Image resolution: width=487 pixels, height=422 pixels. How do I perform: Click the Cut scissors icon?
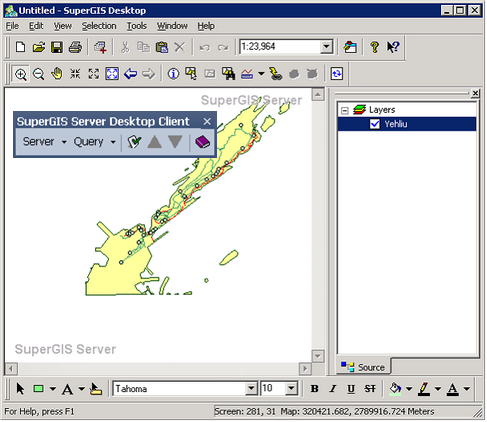coord(125,47)
